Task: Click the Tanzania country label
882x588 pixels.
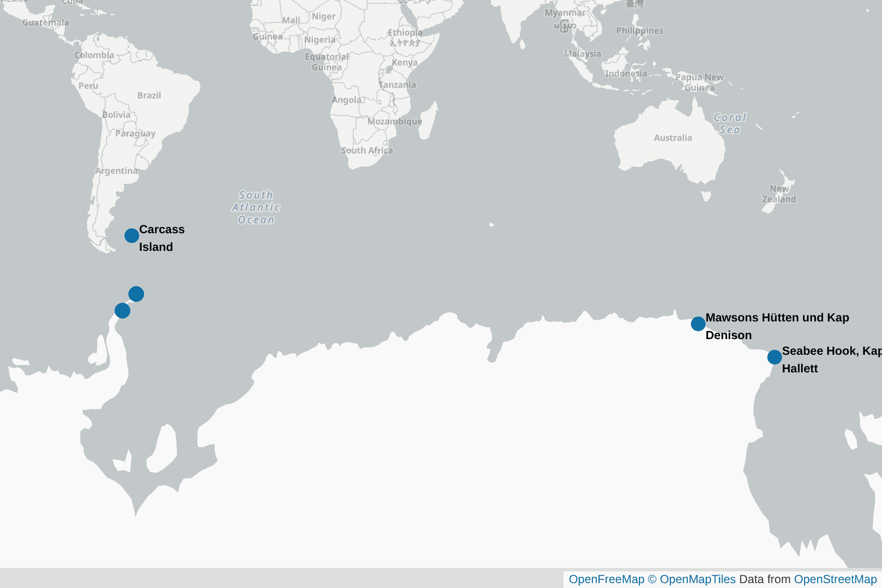Action: (397, 85)
